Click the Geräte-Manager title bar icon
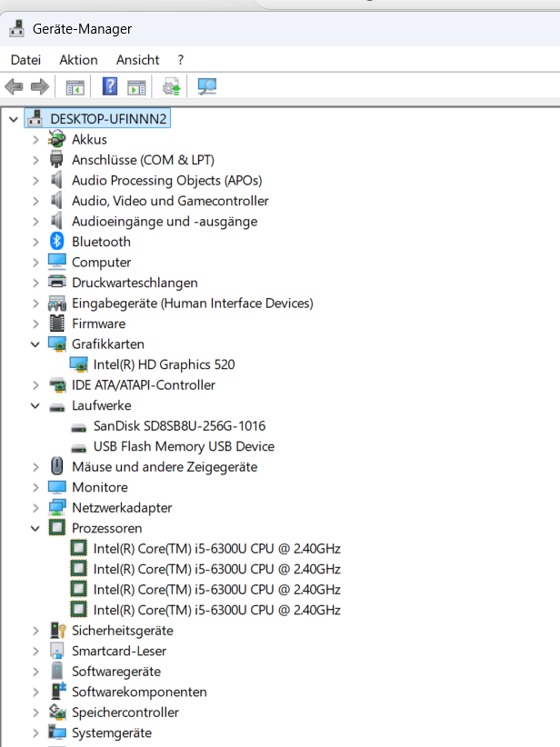Screen dimensions: 560x747 pos(16,28)
